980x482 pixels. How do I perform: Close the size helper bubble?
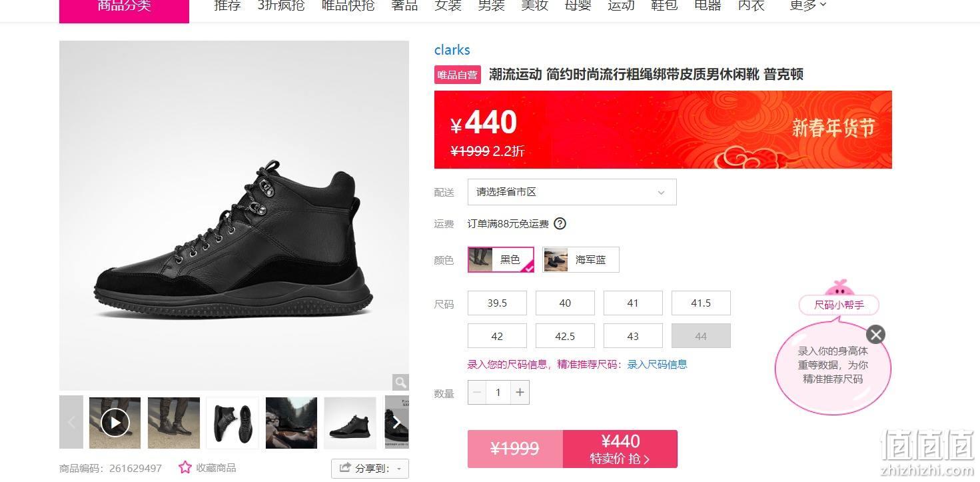pyautogui.click(x=876, y=335)
